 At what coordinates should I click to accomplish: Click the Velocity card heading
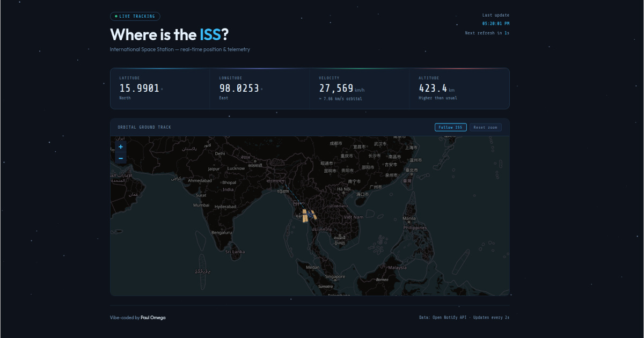coord(329,78)
